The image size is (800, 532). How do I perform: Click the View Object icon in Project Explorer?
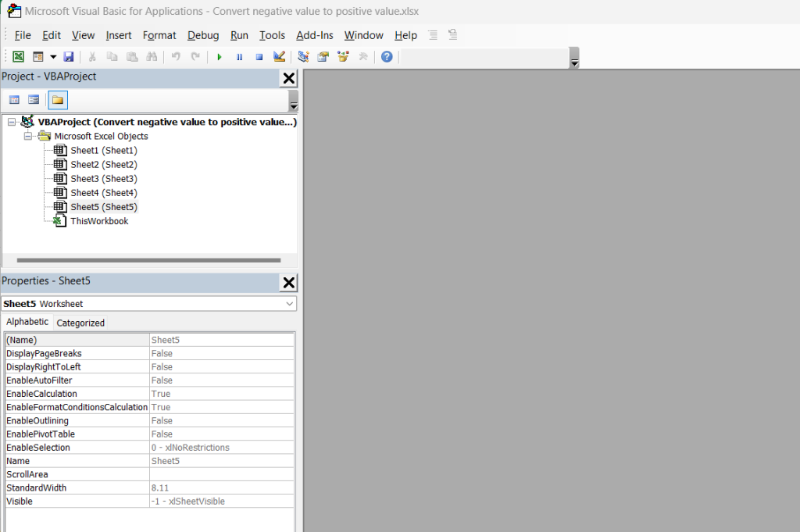pos(33,99)
